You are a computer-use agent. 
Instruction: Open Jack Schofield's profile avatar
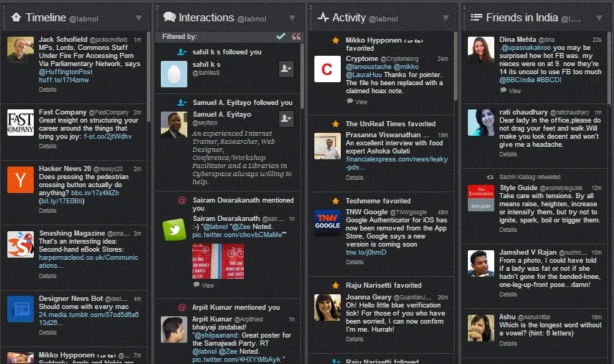click(x=21, y=50)
